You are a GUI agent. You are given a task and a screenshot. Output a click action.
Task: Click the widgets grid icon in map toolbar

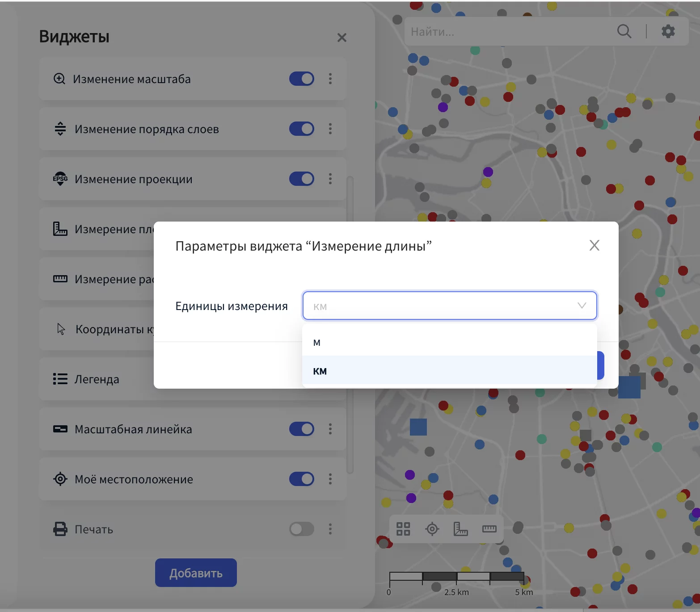[403, 529]
